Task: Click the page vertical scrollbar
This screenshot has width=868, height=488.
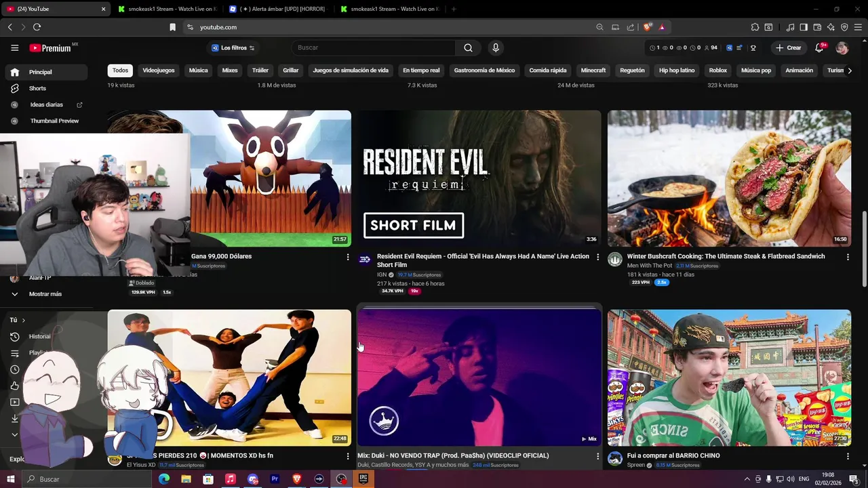Action: tap(864, 249)
